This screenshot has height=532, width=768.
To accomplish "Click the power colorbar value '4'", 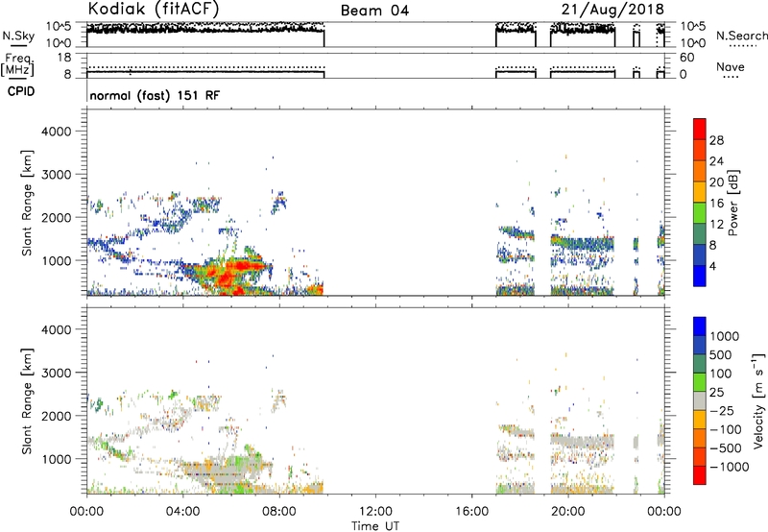I will point(712,266).
